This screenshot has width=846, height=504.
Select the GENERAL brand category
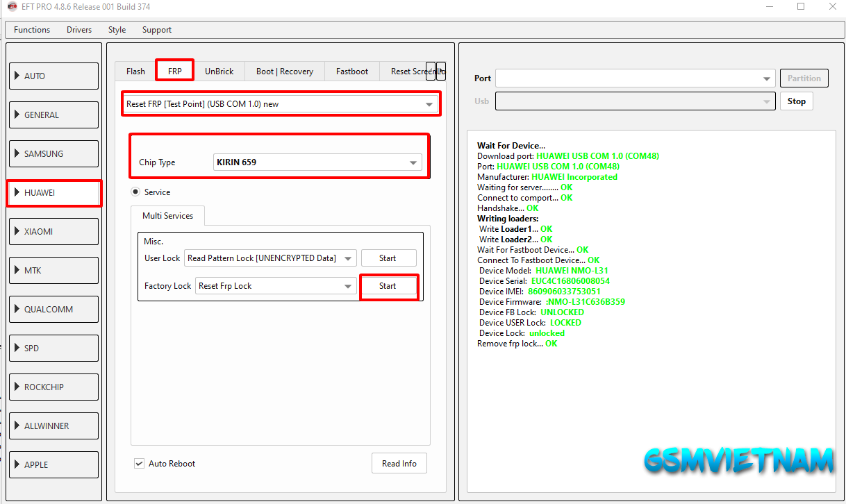(54, 115)
